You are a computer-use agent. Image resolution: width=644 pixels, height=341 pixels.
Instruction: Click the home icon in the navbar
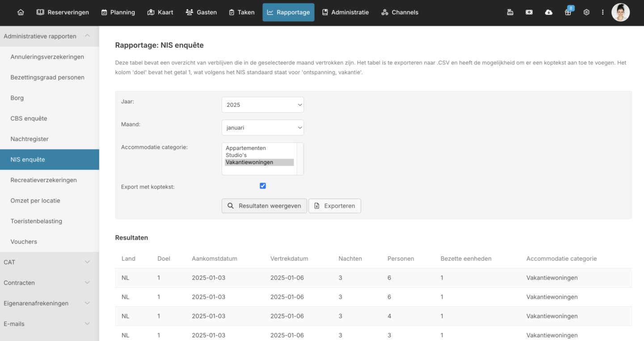[x=21, y=13]
